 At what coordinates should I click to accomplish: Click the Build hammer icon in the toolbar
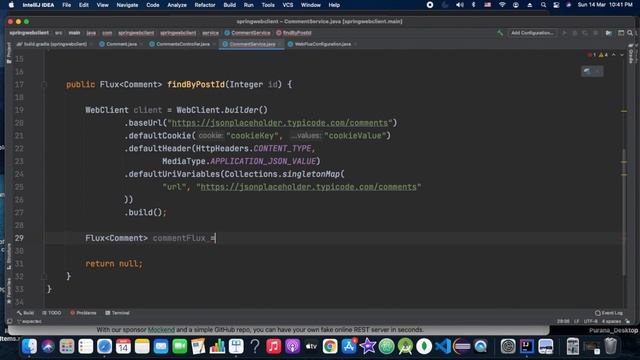500,33
